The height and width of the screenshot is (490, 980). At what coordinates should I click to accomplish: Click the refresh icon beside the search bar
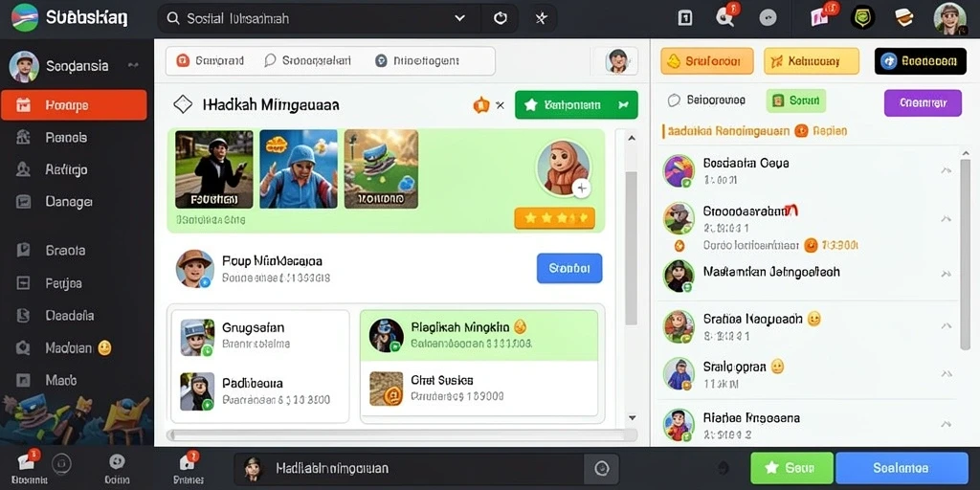500,18
